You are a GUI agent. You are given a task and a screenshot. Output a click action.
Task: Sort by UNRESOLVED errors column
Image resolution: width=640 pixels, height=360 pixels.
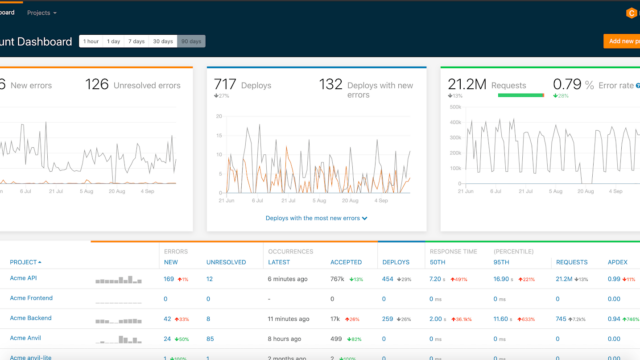226,262
